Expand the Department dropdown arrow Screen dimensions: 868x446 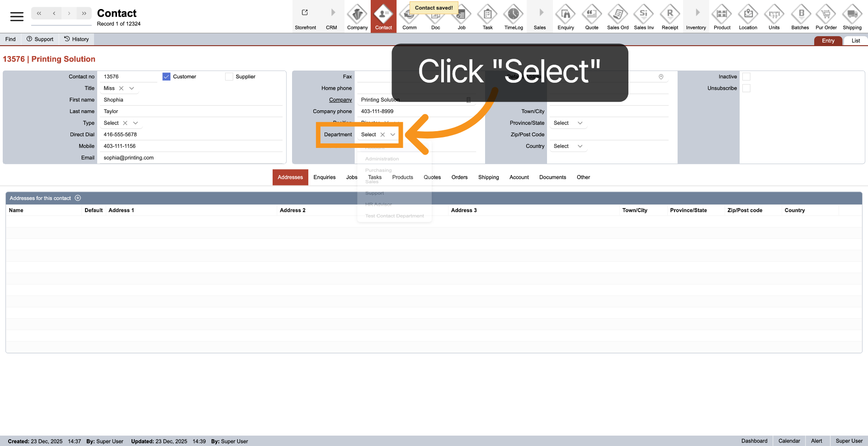pyautogui.click(x=393, y=135)
